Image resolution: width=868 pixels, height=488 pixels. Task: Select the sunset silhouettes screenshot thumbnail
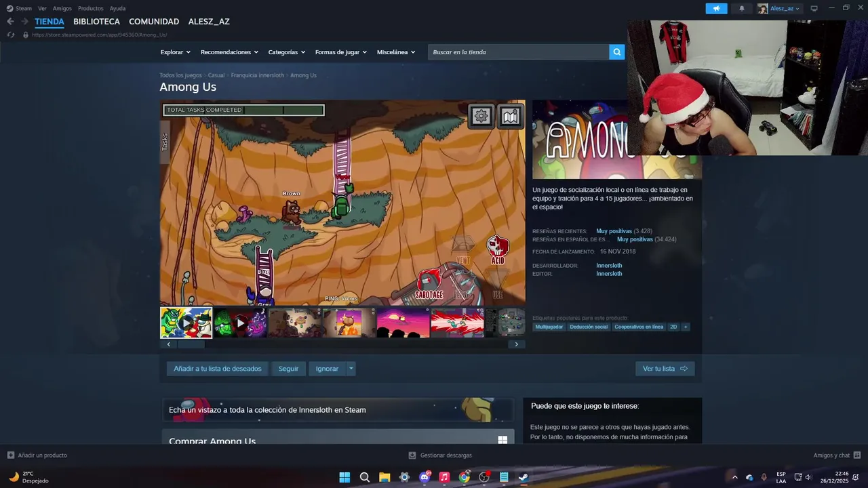(x=403, y=323)
